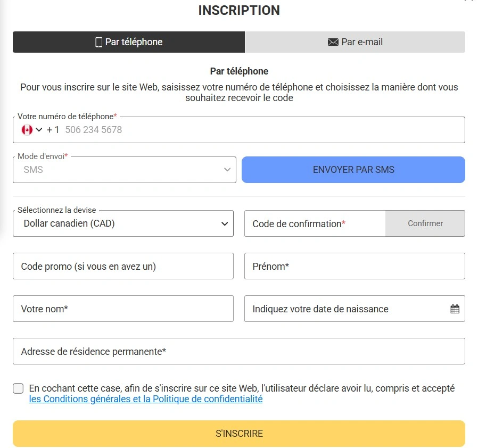Click the Votre nom input field
478x448 pixels.
[123, 309]
